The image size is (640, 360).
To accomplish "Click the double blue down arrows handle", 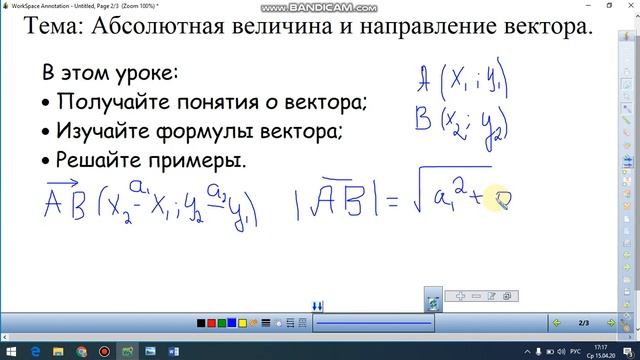I will coord(318,306).
